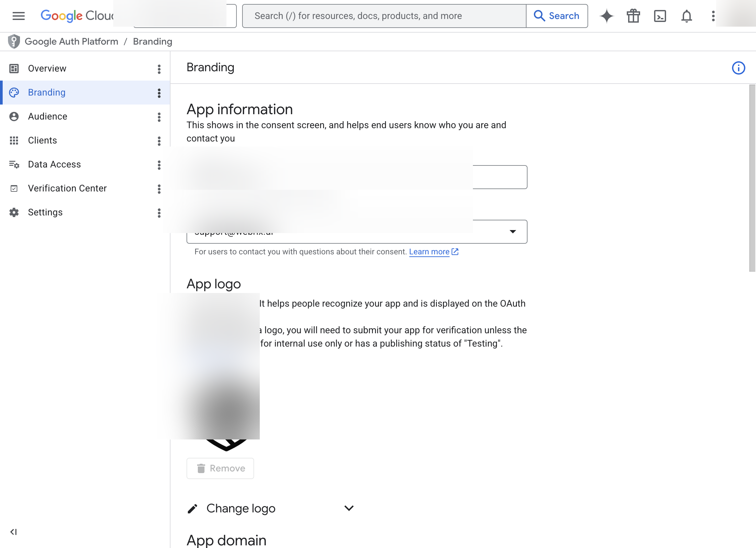The height and width of the screenshot is (548, 756).
Task: Open more options for Overview item
Action: [x=159, y=69]
